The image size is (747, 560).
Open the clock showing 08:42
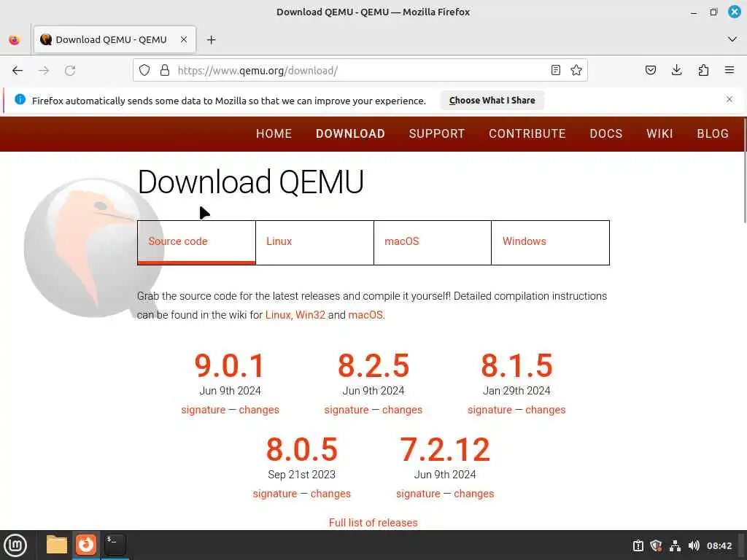(x=719, y=545)
